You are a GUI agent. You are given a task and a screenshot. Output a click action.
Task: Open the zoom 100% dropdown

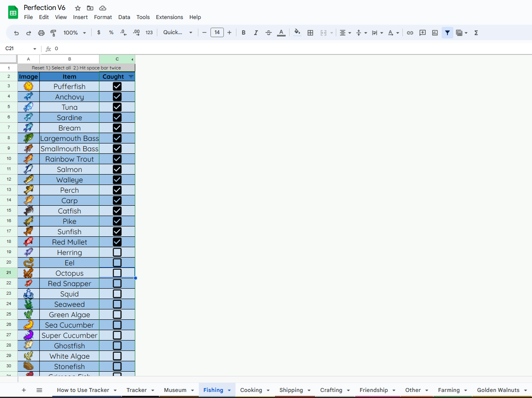point(75,33)
